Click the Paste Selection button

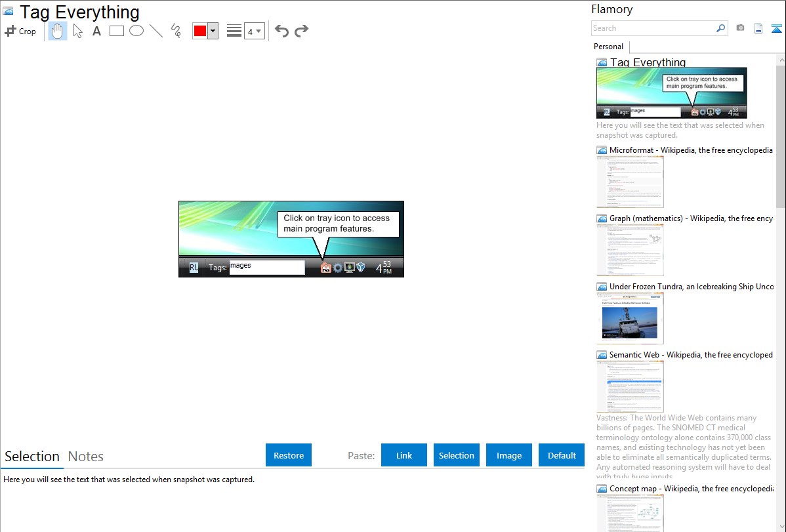click(456, 455)
